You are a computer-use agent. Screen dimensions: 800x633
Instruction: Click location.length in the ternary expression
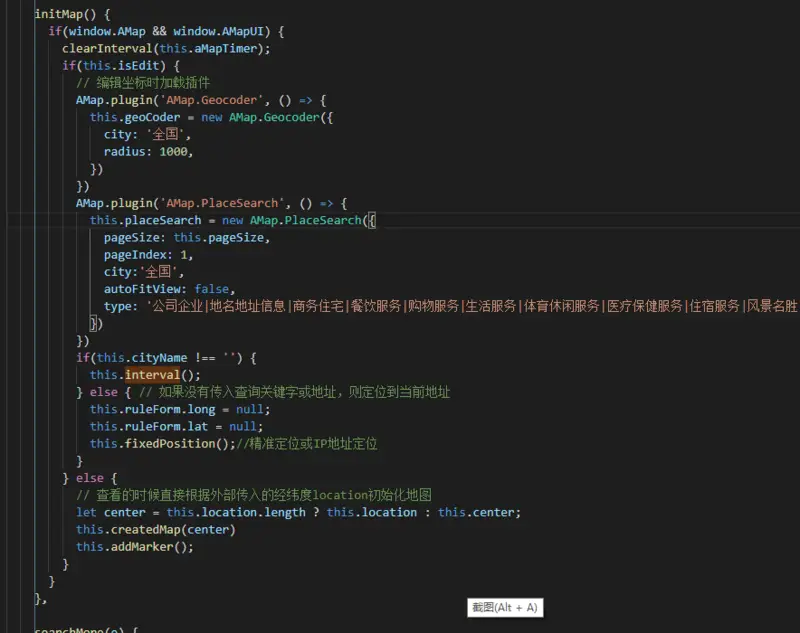253,513
